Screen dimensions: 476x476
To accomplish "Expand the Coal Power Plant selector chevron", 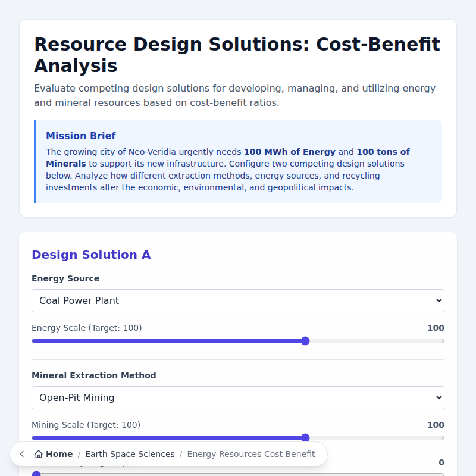I will pos(436,300).
